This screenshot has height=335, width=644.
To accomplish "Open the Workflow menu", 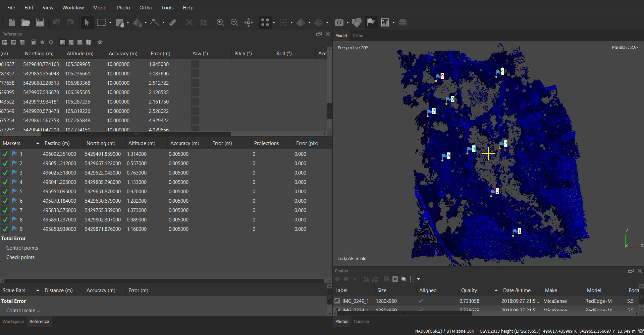I will tap(73, 7).
